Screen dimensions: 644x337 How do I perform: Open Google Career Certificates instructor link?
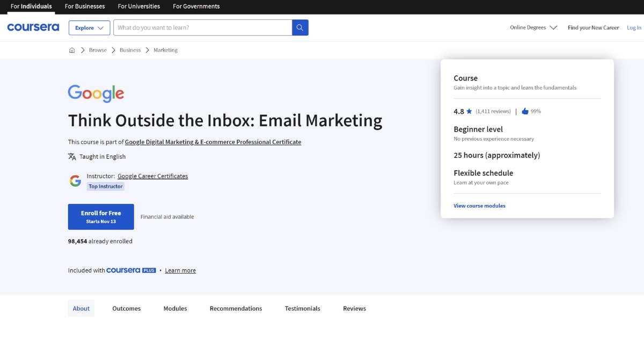(153, 176)
